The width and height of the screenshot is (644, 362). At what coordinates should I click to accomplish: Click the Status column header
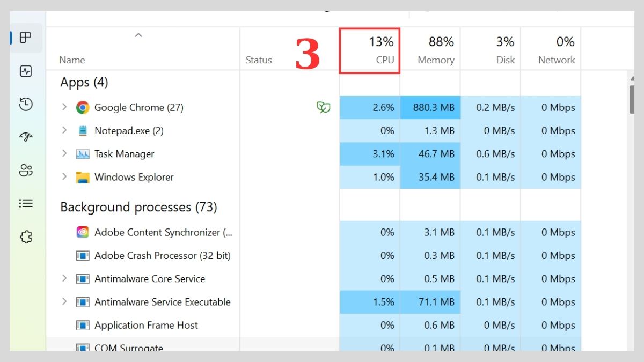point(259,60)
